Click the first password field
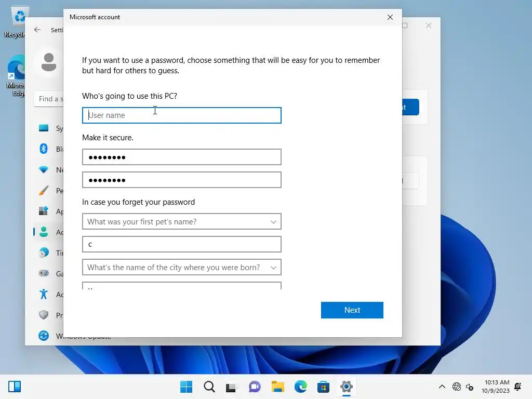This screenshot has height=399, width=532. point(181,157)
